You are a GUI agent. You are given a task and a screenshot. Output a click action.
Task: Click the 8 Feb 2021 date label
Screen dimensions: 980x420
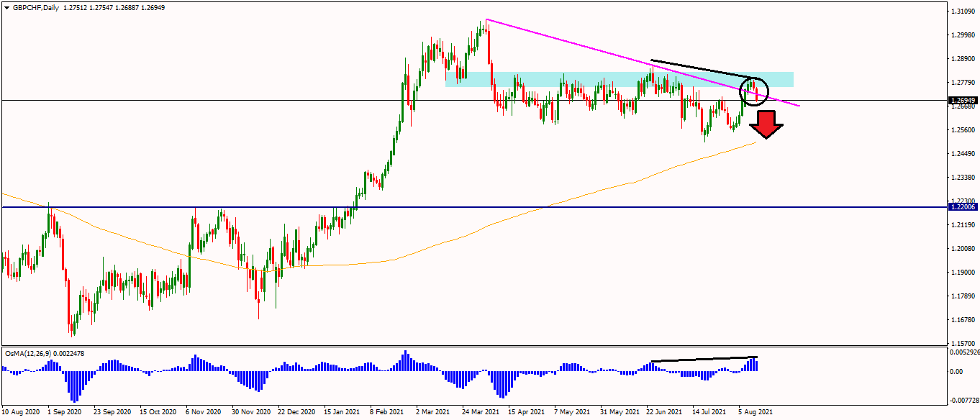(x=386, y=412)
